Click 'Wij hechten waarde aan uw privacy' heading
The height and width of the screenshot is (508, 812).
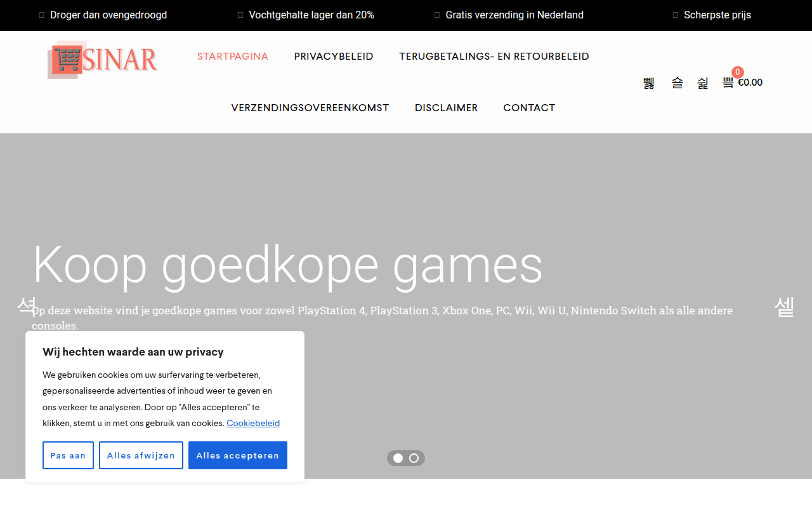[133, 352]
